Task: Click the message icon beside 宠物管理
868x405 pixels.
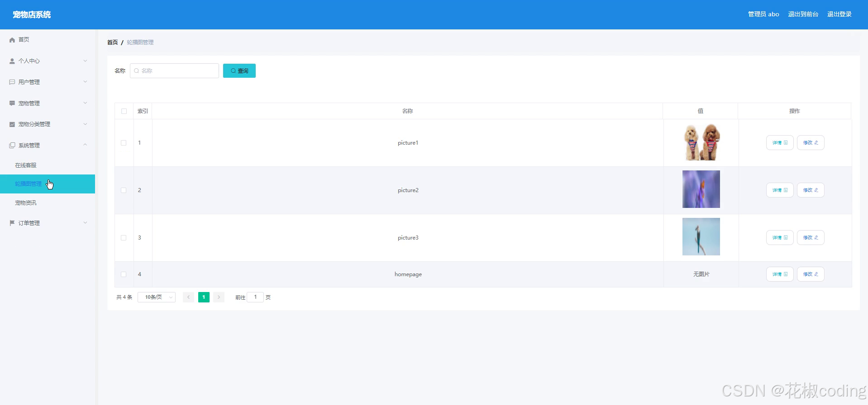Action: point(12,104)
